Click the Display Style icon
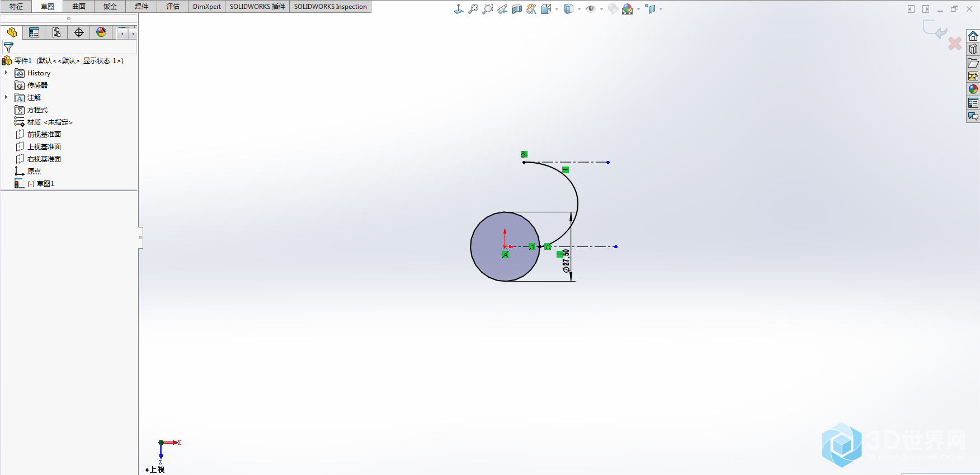The width and height of the screenshot is (980, 475). 568,9
